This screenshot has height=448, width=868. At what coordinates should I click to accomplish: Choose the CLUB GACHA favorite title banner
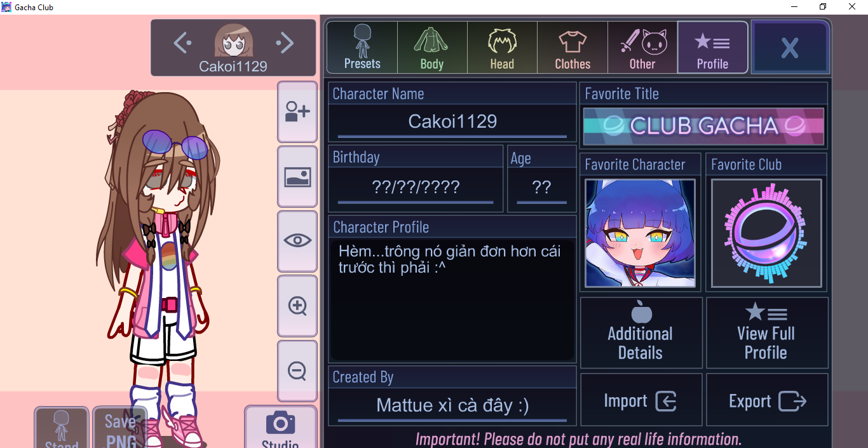703,126
